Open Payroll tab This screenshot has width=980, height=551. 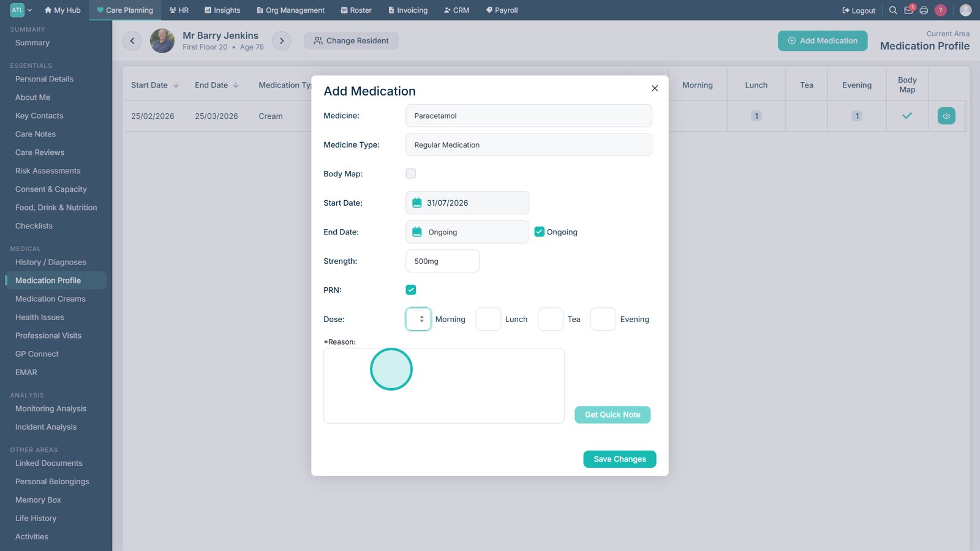pyautogui.click(x=502, y=10)
